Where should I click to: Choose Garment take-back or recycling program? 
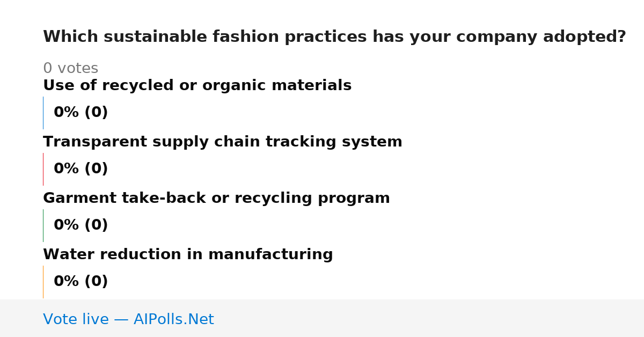click(x=216, y=199)
